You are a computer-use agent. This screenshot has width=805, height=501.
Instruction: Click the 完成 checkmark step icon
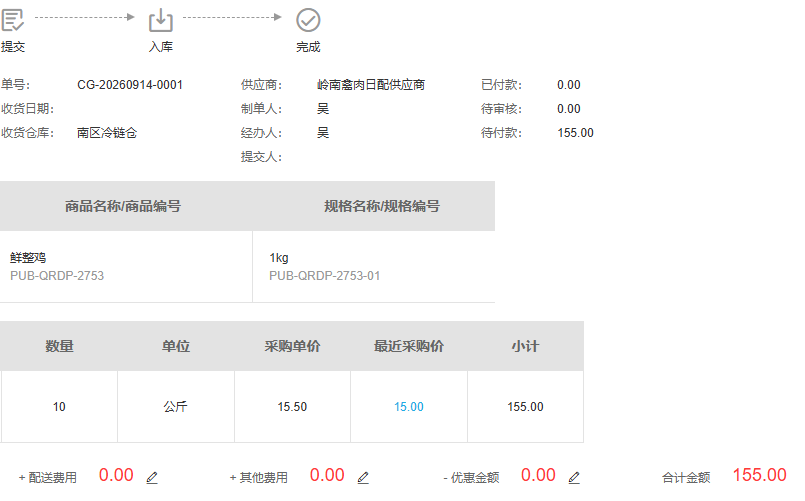point(308,20)
